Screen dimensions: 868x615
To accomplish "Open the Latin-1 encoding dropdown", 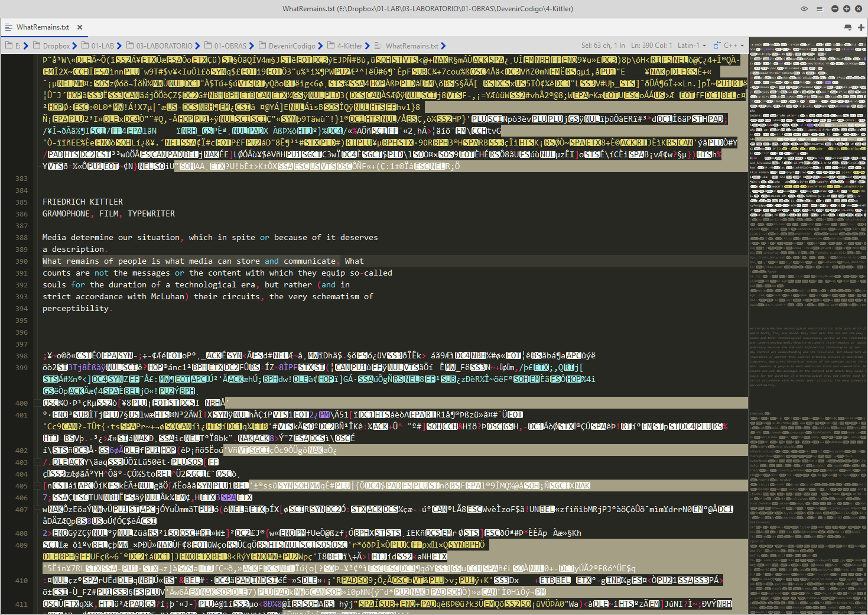I will coord(691,46).
